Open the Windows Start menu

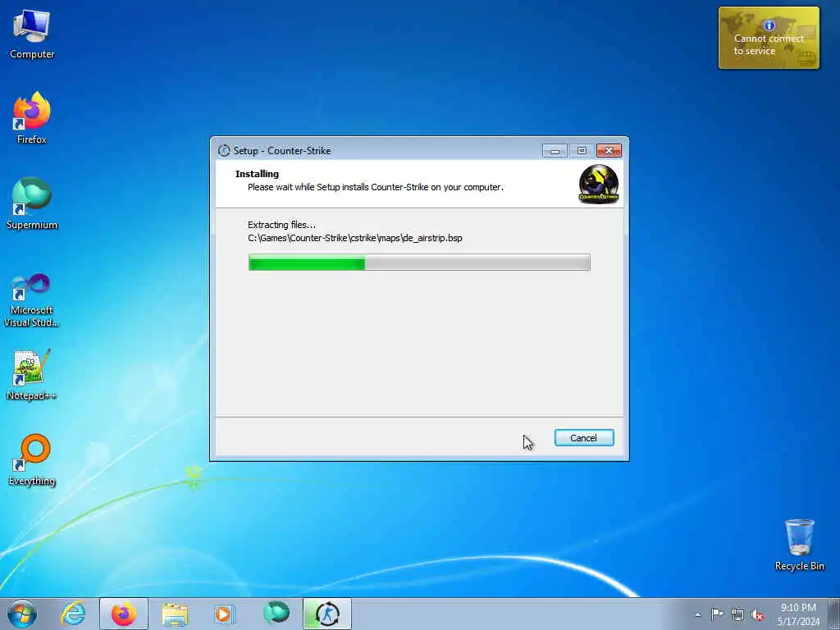22,614
